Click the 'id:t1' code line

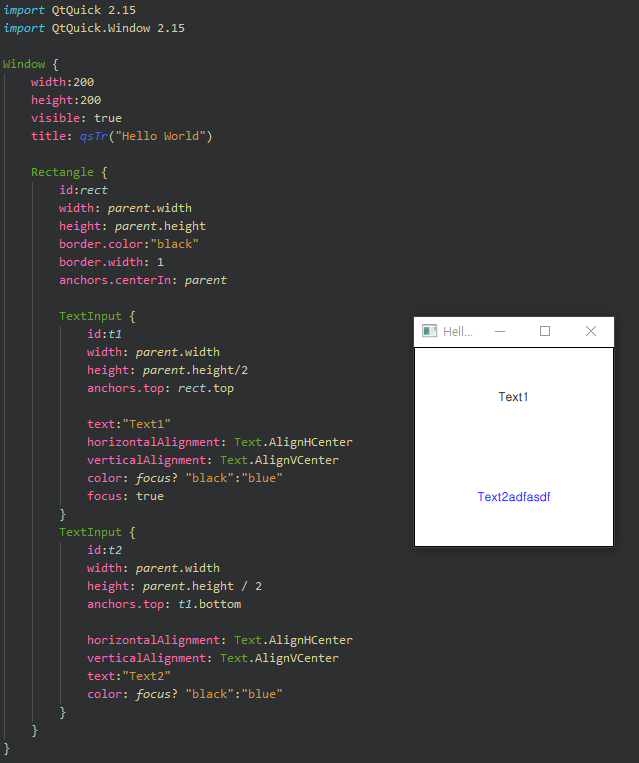point(104,334)
